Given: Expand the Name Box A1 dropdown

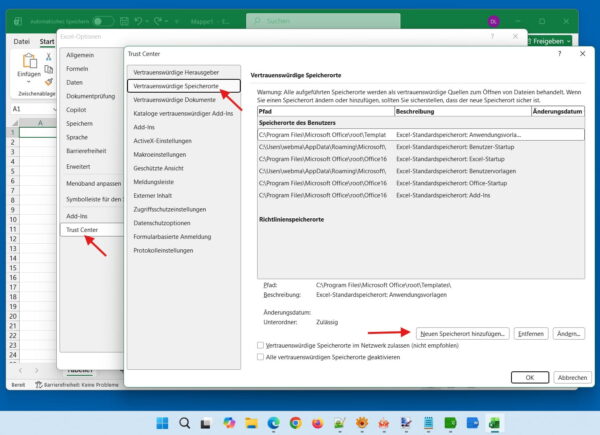Looking at the screenshot, I should [54, 109].
